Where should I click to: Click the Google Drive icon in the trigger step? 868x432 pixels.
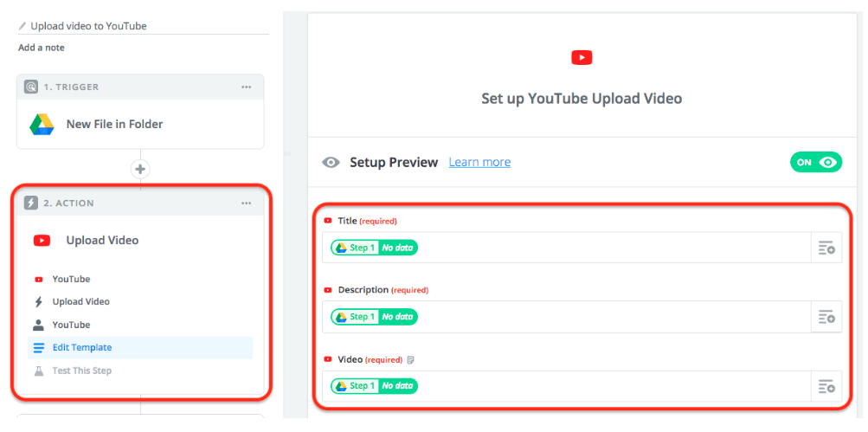pos(42,124)
